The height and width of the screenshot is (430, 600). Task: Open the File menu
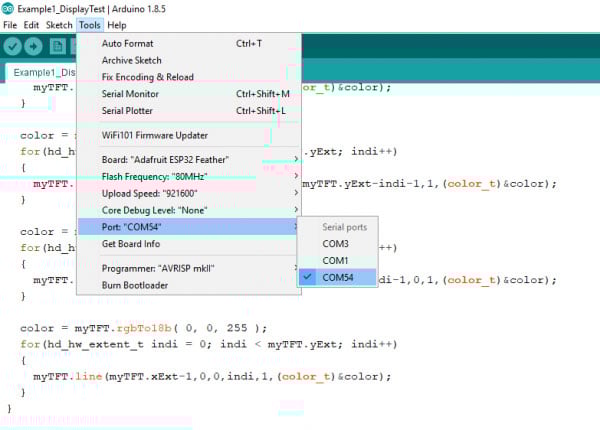(x=11, y=25)
